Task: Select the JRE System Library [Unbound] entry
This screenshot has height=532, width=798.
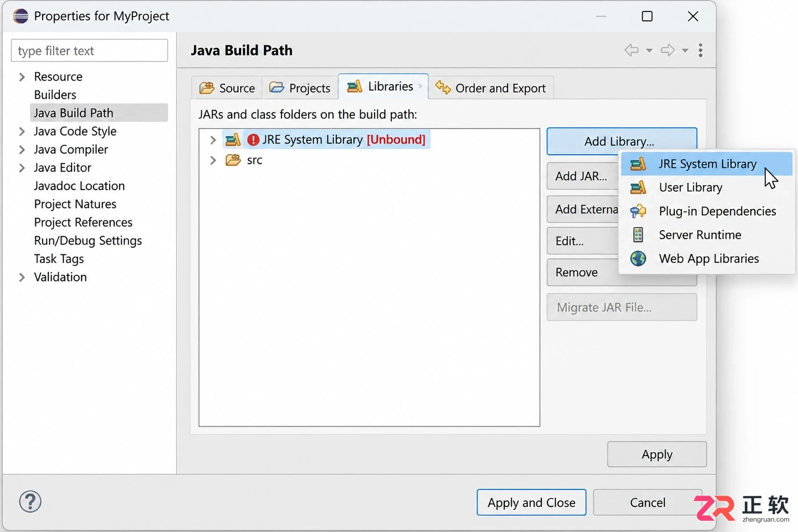Action: [x=326, y=140]
